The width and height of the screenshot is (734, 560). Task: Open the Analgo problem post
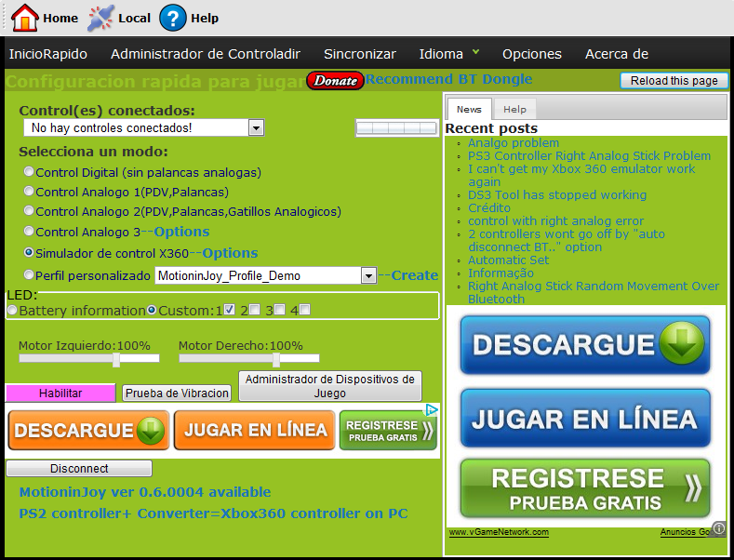click(x=514, y=143)
